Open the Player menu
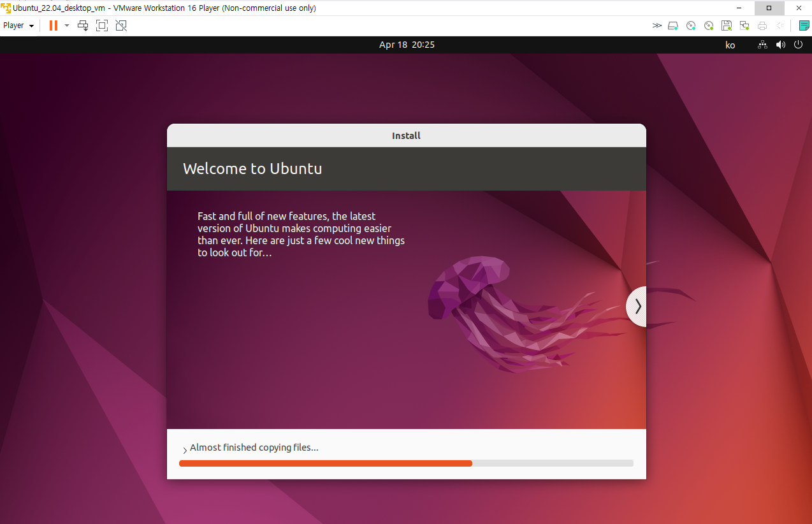This screenshot has width=812, height=524. (18, 25)
